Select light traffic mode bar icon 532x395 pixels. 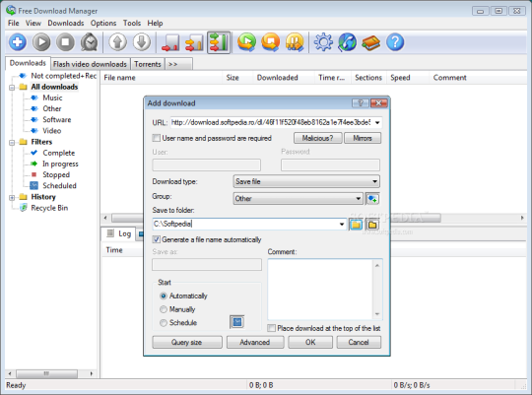click(x=170, y=42)
